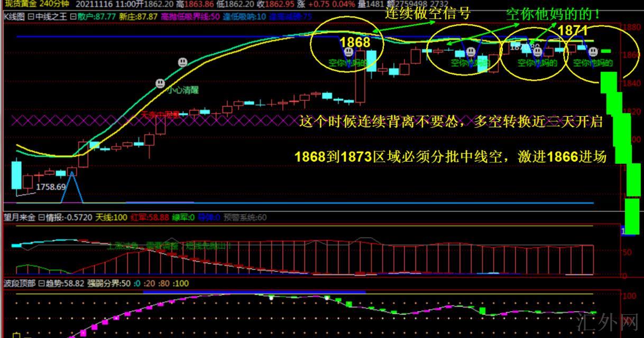Collapse the box before 趋势:58.82
The image size is (644, 338).
(41, 284)
